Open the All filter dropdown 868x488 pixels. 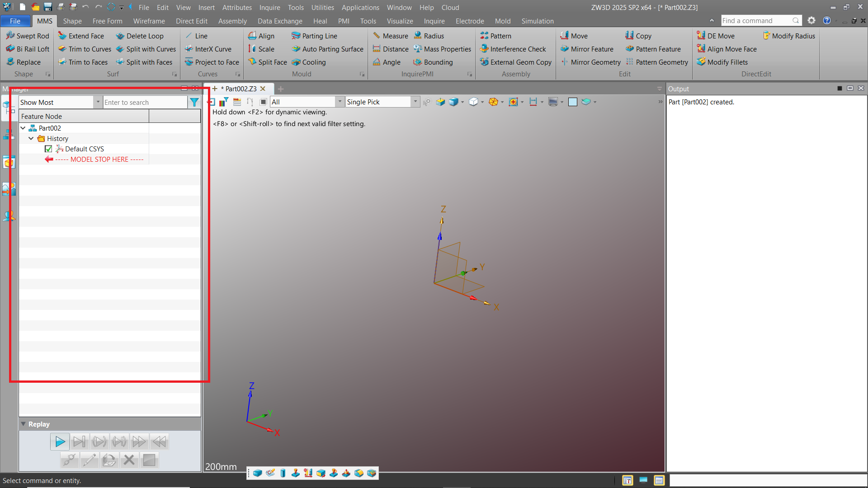(340, 102)
